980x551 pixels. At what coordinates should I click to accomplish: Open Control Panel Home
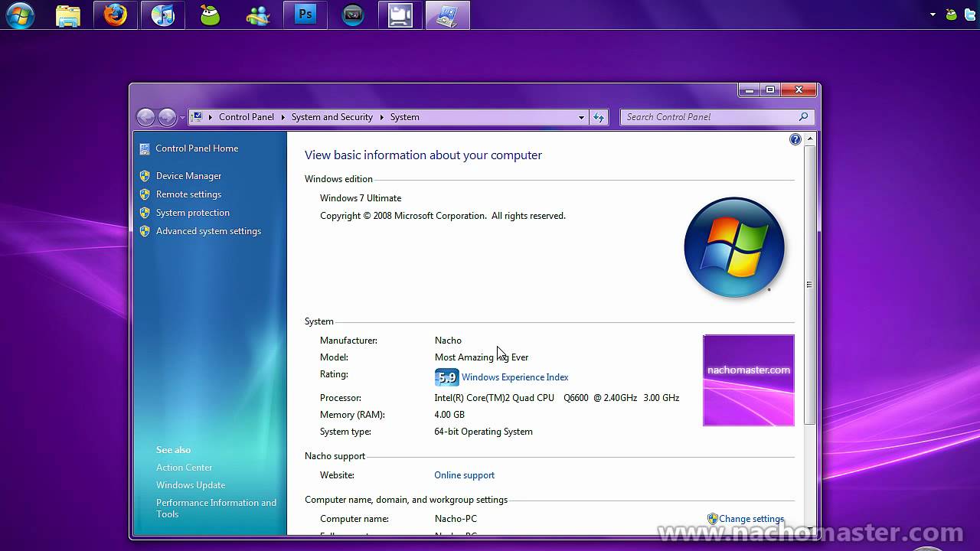pyautogui.click(x=197, y=148)
